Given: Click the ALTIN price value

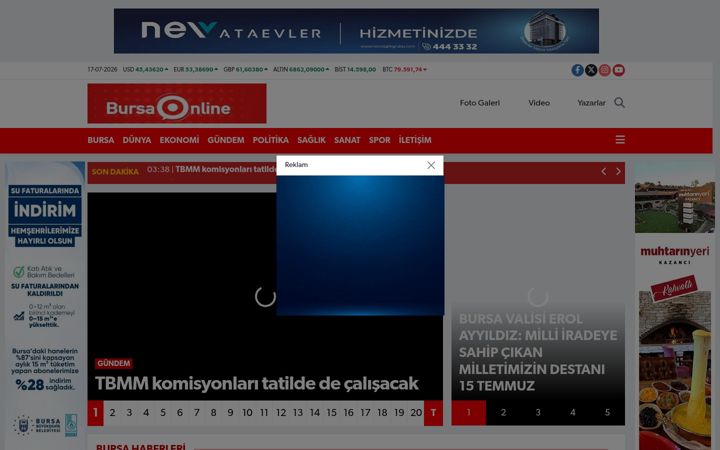Looking at the screenshot, I should click(x=309, y=70).
